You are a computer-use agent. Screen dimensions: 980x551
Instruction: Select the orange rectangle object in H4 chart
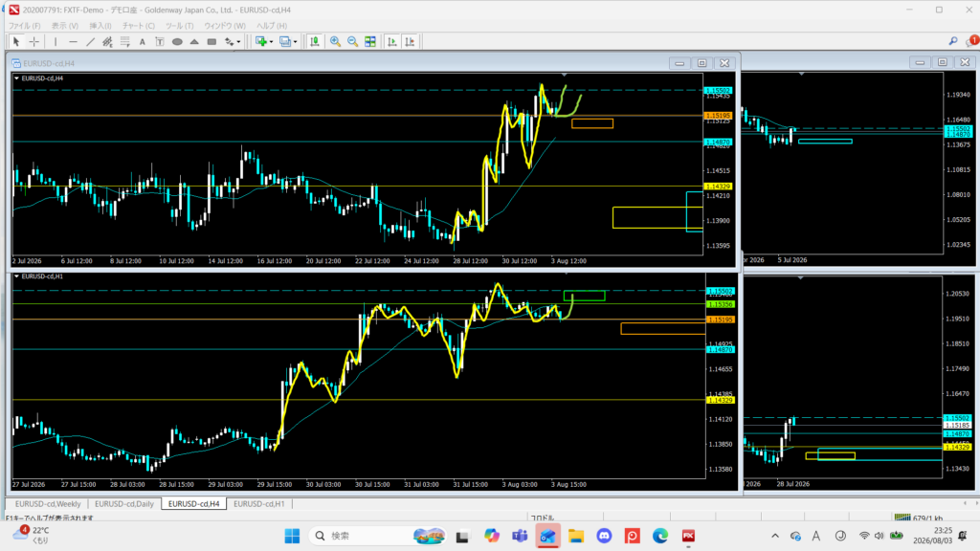(x=591, y=123)
